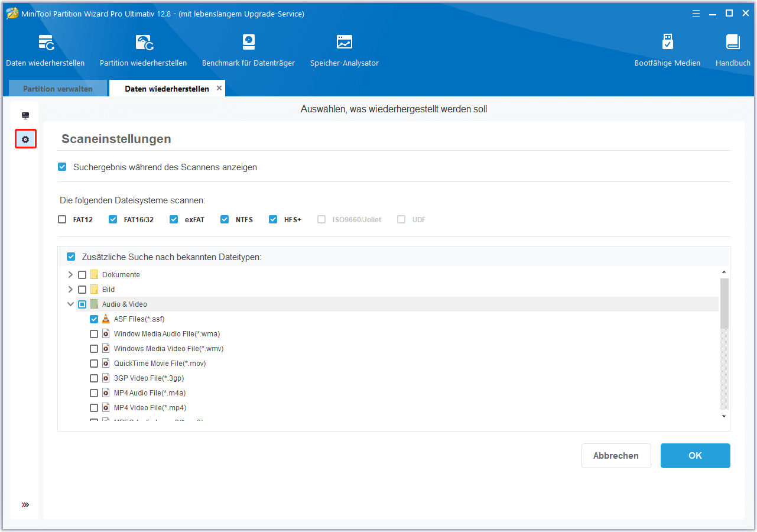Select the Daten wiederherstellen tab
This screenshot has height=532, width=757.
[167, 89]
